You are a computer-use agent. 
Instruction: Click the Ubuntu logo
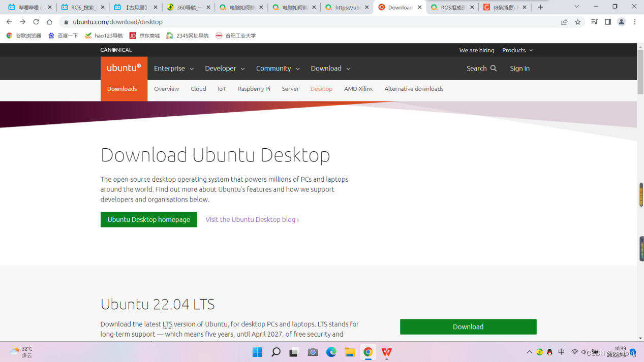pyautogui.click(x=124, y=68)
